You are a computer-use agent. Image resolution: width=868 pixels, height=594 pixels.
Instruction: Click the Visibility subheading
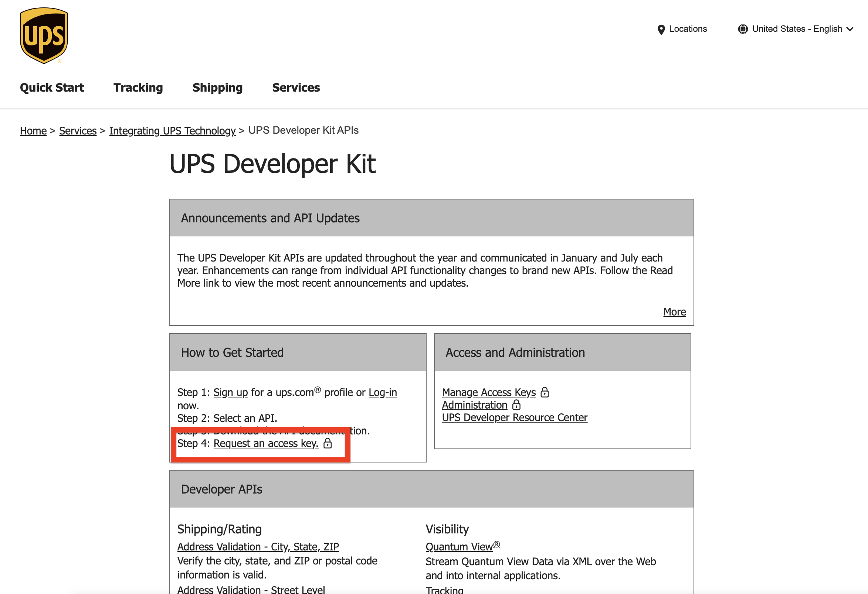[x=447, y=529]
